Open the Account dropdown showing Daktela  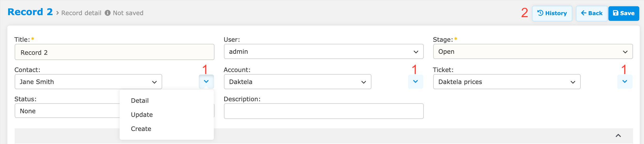(x=297, y=82)
